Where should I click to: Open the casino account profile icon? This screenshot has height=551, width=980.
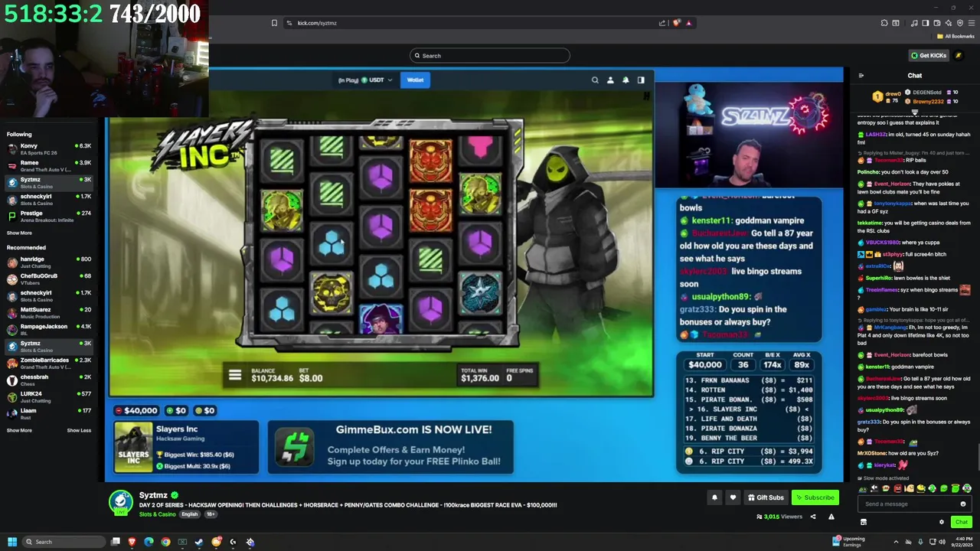point(610,80)
